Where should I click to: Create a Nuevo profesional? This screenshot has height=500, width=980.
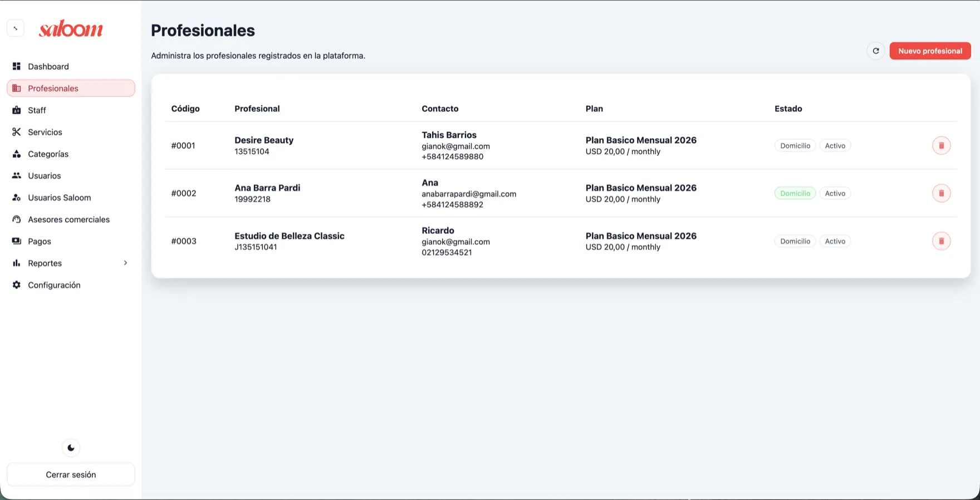pyautogui.click(x=930, y=51)
